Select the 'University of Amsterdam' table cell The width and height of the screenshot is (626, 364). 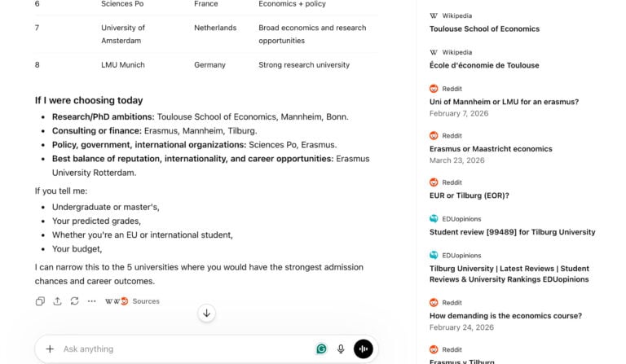[123, 34]
